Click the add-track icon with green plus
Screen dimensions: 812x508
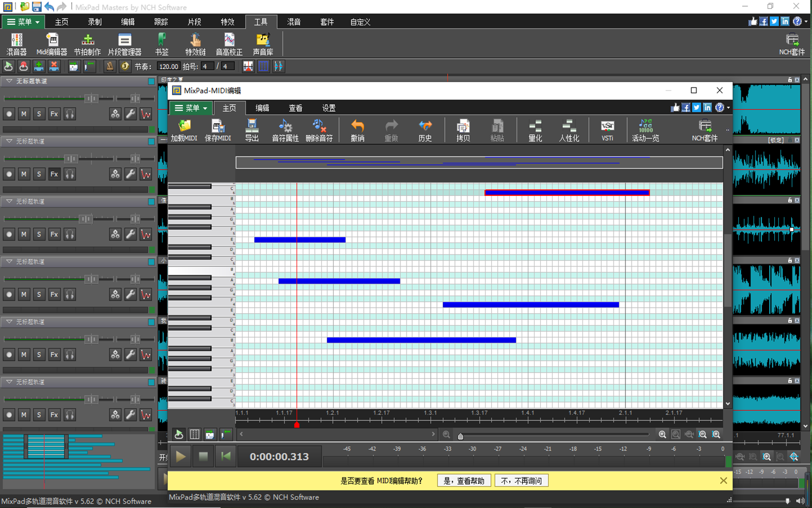coord(38,66)
